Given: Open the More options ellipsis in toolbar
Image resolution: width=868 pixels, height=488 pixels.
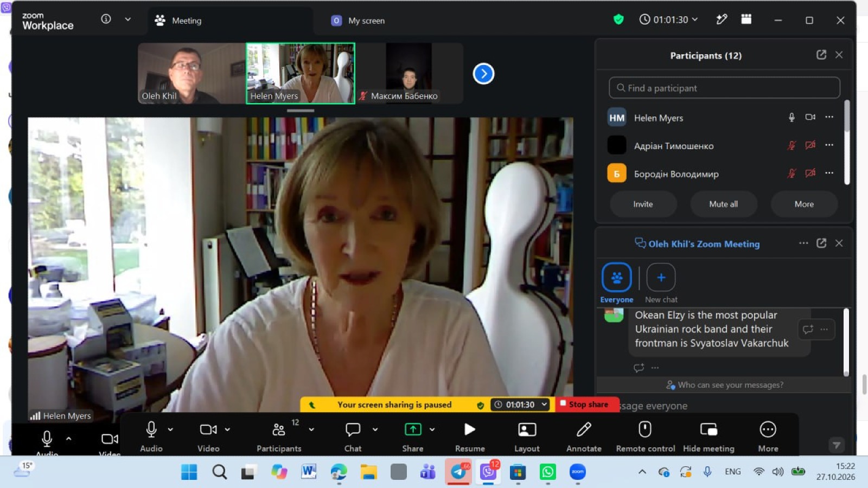Looking at the screenshot, I should [768, 429].
